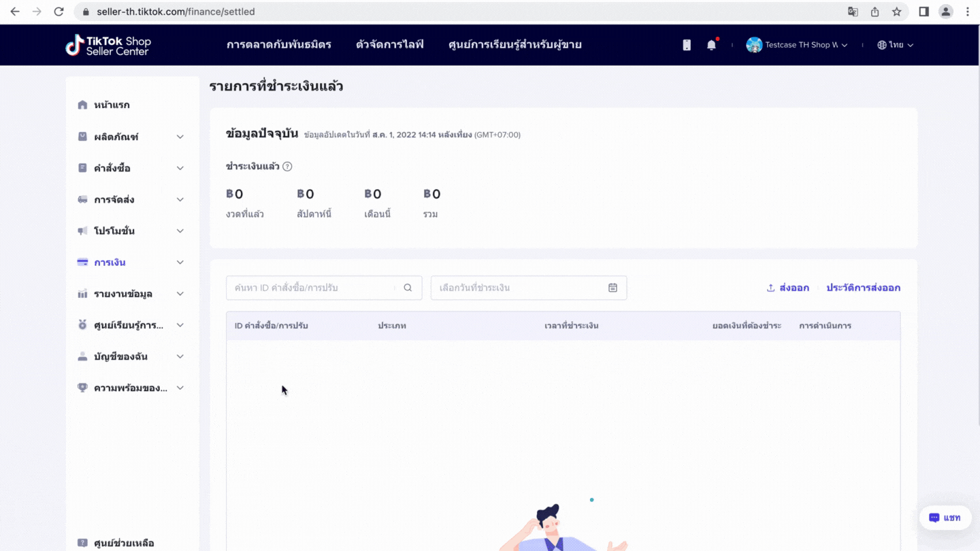Click the ส่งออก export link
Screen dimensions: 980x551
pos(788,288)
